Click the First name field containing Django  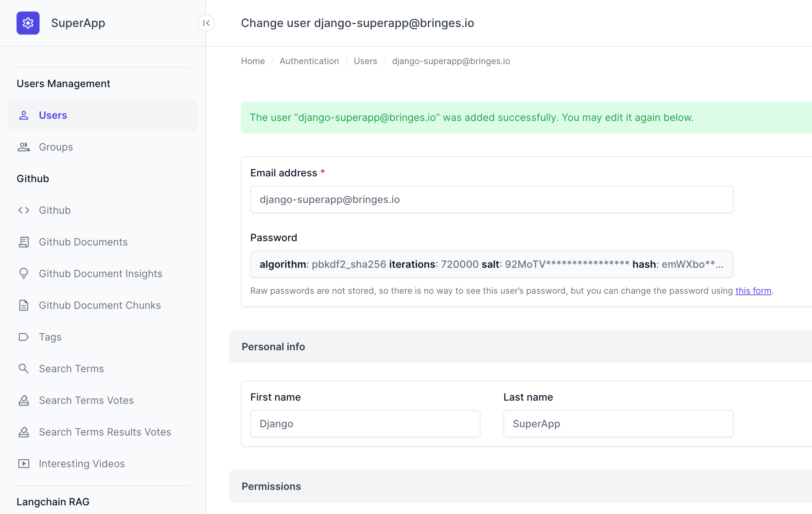coord(365,424)
